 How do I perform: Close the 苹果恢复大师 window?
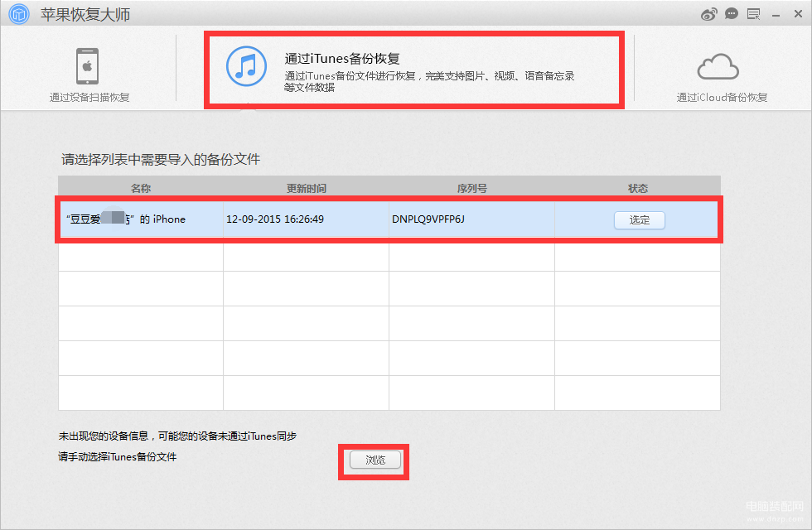point(798,14)
